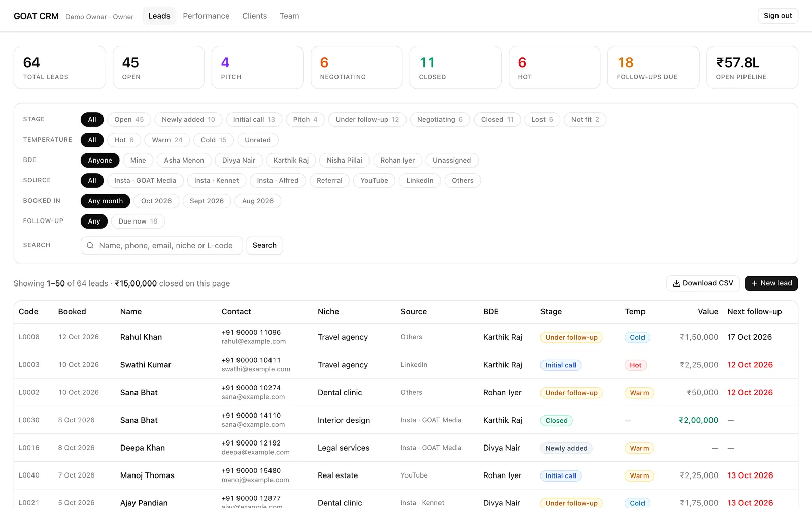This screenshot has height=508, width=812.
Task: Switch to the Clients tab
Action: click(x=254, y=16)
